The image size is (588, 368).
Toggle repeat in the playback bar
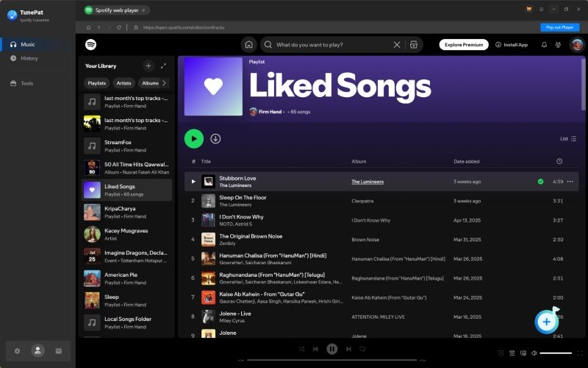coord(362,349)
